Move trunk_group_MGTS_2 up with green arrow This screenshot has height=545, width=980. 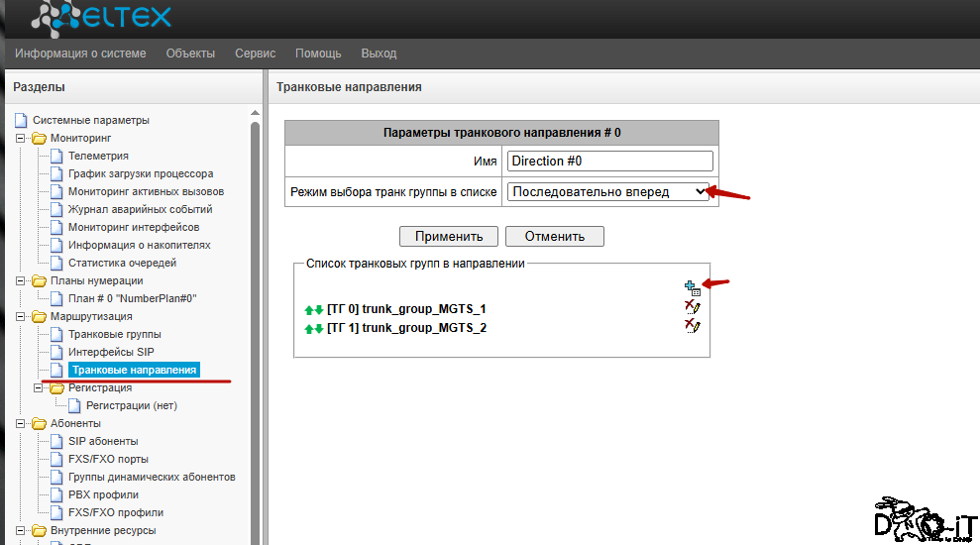point(309,329)
